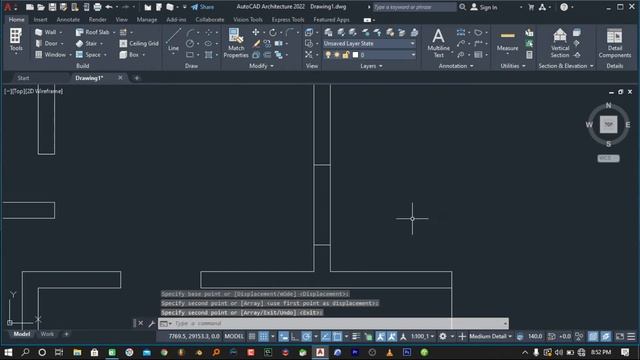
Task: Toggle ortho mode in status bar
Action: (x=295, y=336)
